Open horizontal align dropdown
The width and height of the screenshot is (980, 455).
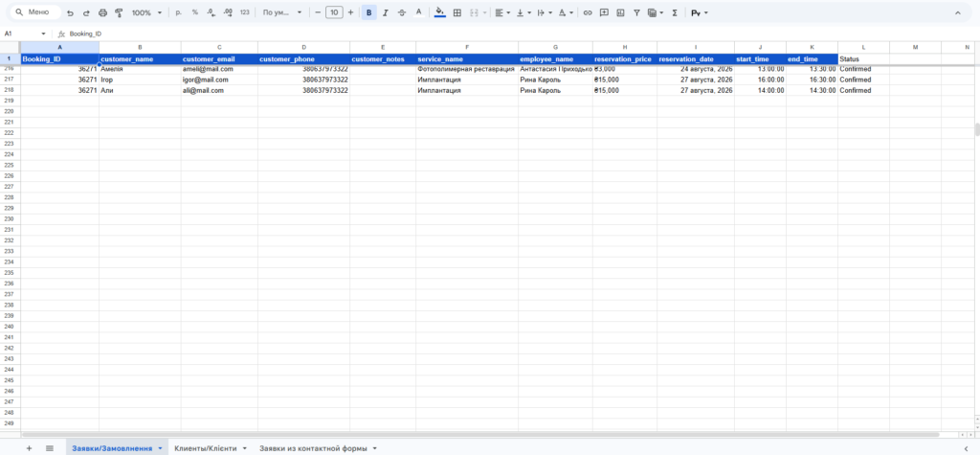pyautogui.click(x=502, y=12)
